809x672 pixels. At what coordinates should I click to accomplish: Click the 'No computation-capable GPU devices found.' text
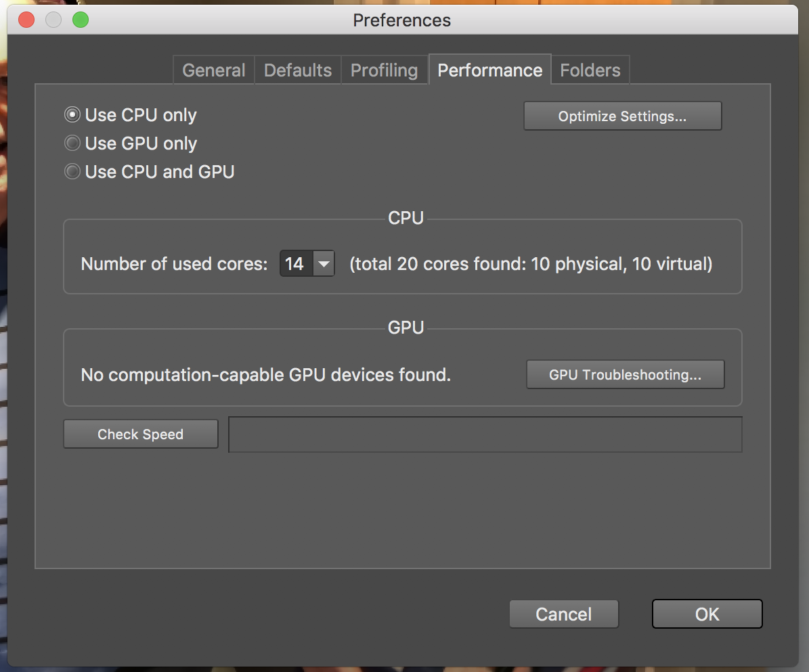[265, 375]
